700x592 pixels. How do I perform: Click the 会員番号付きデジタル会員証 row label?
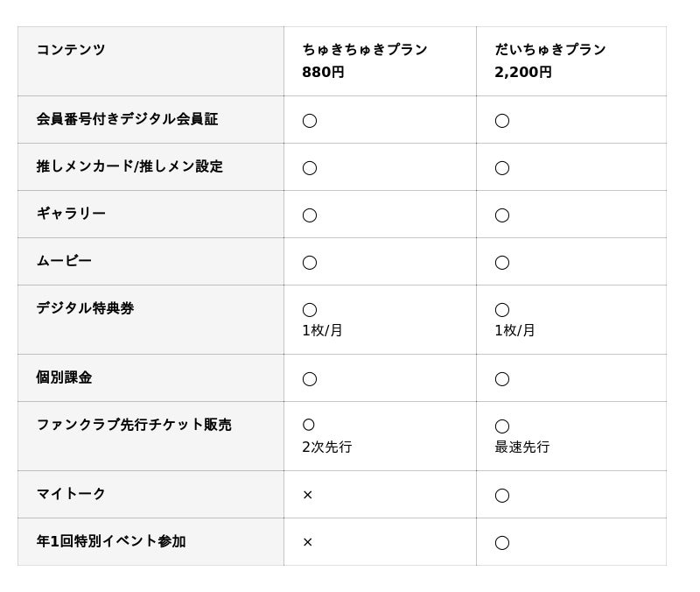127,119
